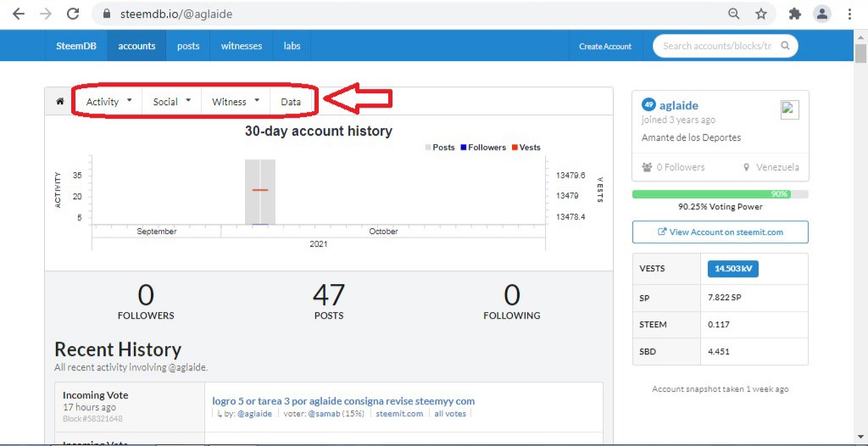Open the labs nav item
This screenshot has width=868, height=446.
[292, 46]
